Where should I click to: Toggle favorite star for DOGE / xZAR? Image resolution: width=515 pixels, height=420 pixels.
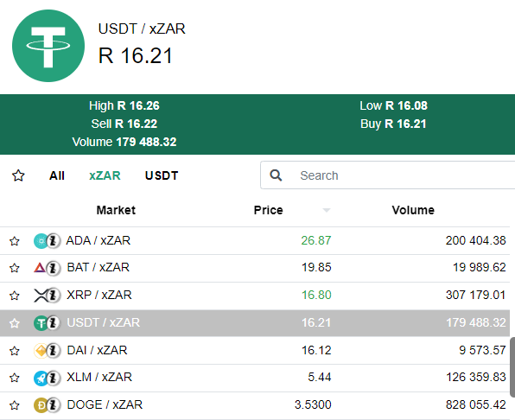coord(15,405)
